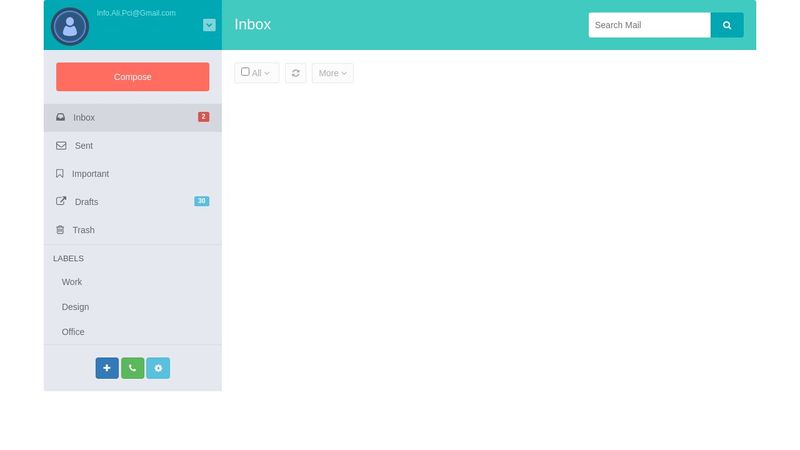Click the red unread badge showing 2
The height and width of the screenshot is (450, 800).
coord(204,117)
